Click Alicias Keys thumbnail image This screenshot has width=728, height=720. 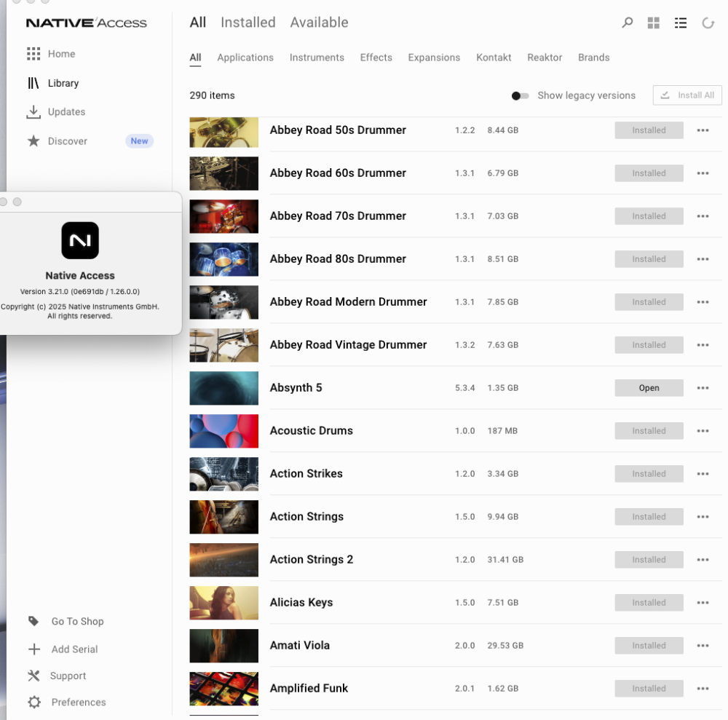[x=223, y=603]
